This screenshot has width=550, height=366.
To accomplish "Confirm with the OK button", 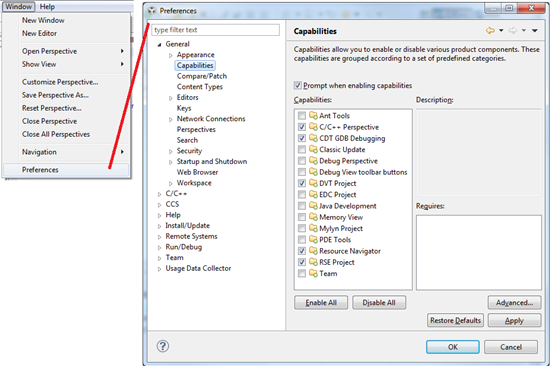I will tap(453, 347).
